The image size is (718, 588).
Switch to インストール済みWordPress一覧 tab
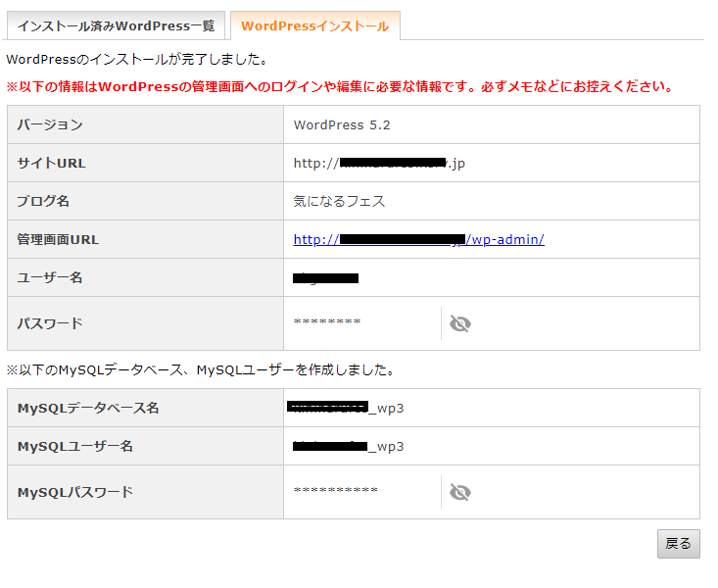point(116,25)
